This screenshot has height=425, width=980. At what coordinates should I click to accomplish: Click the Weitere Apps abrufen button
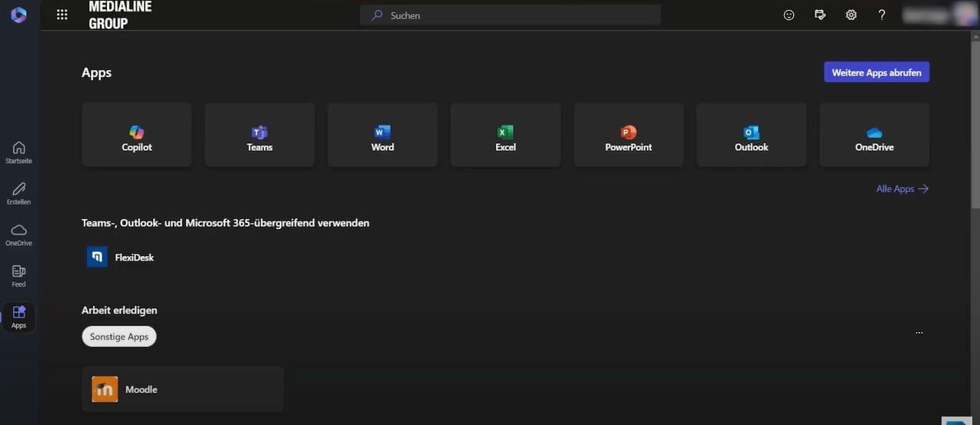tap(876, 72)
